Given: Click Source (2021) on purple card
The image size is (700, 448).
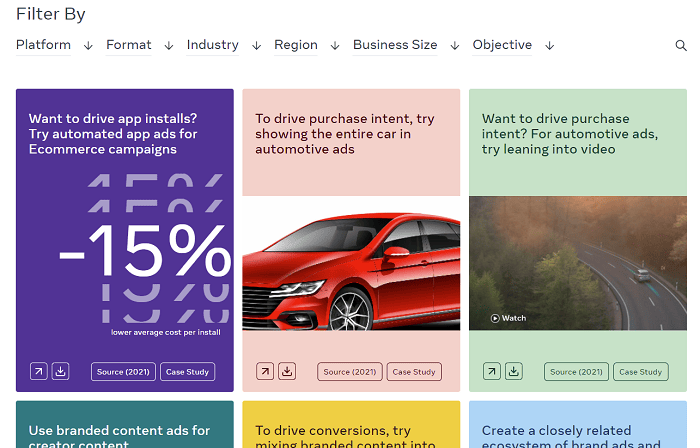Looking at the screenshot, I should (123, 371).
